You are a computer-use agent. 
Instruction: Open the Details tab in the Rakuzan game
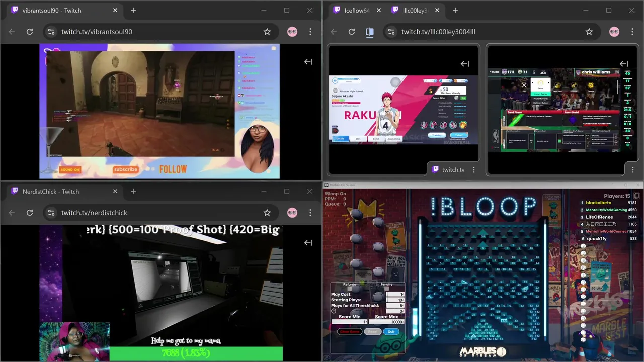pyautogui.click(x=341, y=139)
